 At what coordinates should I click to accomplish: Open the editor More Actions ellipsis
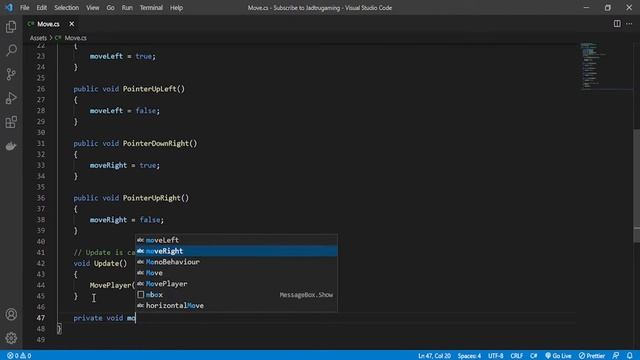coord(629,24)
